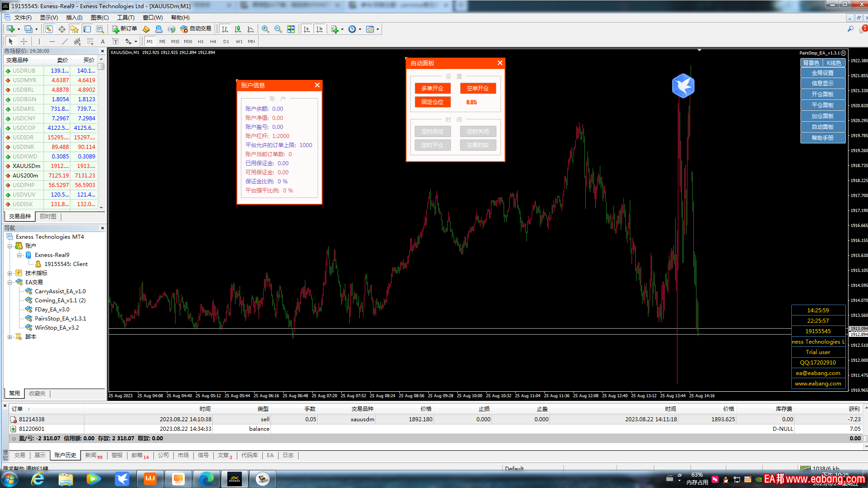Image resolution: width=868 pixels, height=488 pixels.
Task: Open the profiles icon in the toolbar
Action: (28, 29)
